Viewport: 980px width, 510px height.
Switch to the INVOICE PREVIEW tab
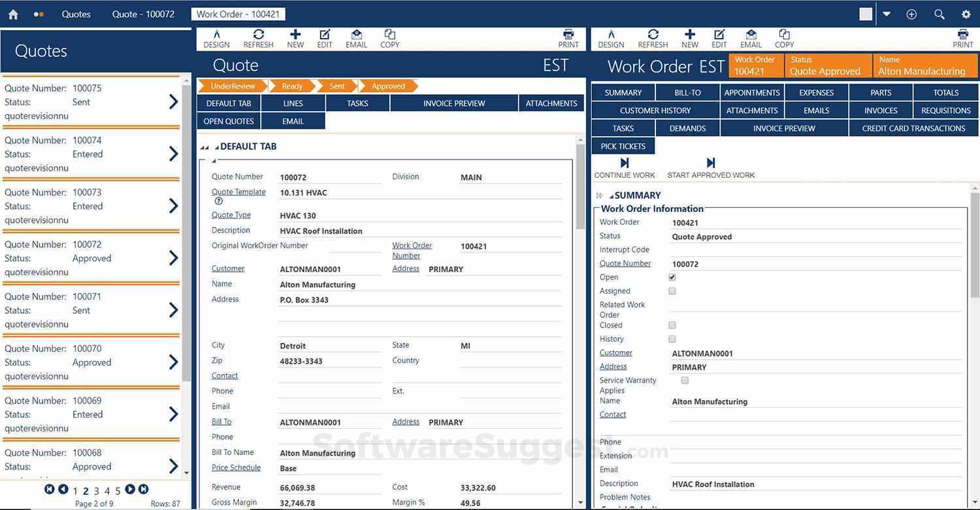click(x=453, y=103)
